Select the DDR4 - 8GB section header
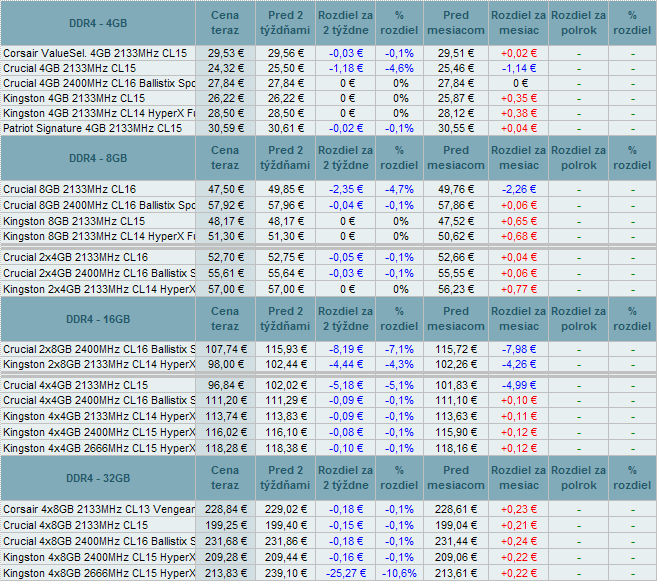Image resolution: width=657 pixels, height=581 pixels. [98, 158]
